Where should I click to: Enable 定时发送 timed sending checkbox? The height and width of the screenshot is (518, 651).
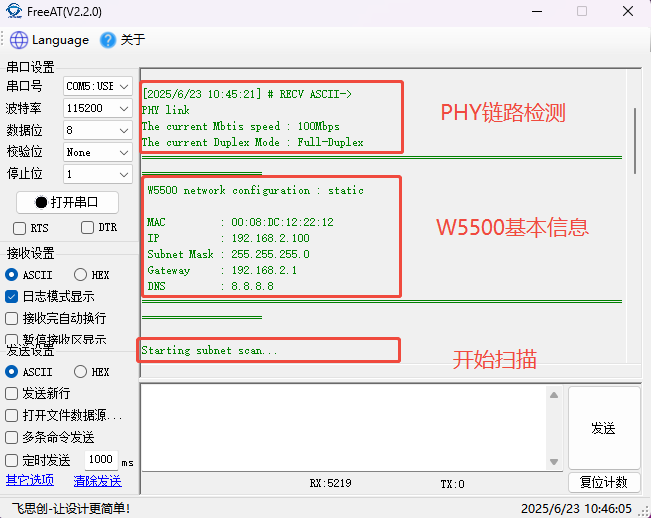[12, 460]
